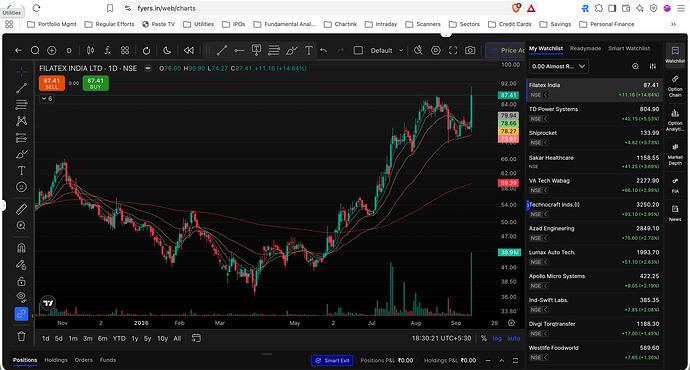Open the symbol search magnifier in chart toolbar
Image resolution: width=690 pixels, height=370 pixels.
point(35,51)
